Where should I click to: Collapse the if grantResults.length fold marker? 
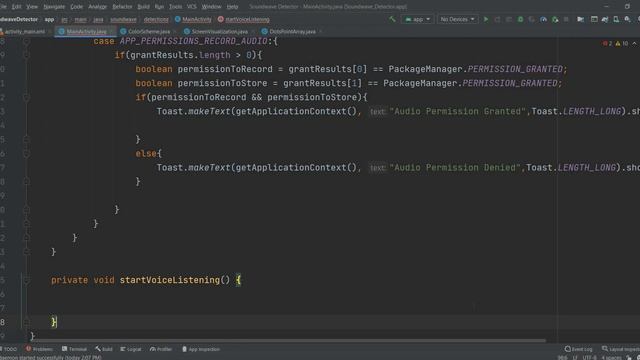point(27,55)
